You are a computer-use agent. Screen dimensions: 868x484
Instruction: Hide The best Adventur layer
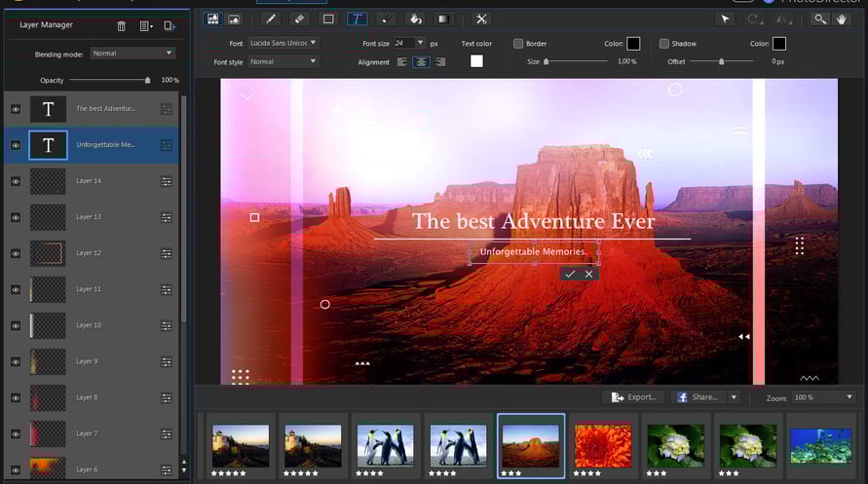tap(16, 109)
